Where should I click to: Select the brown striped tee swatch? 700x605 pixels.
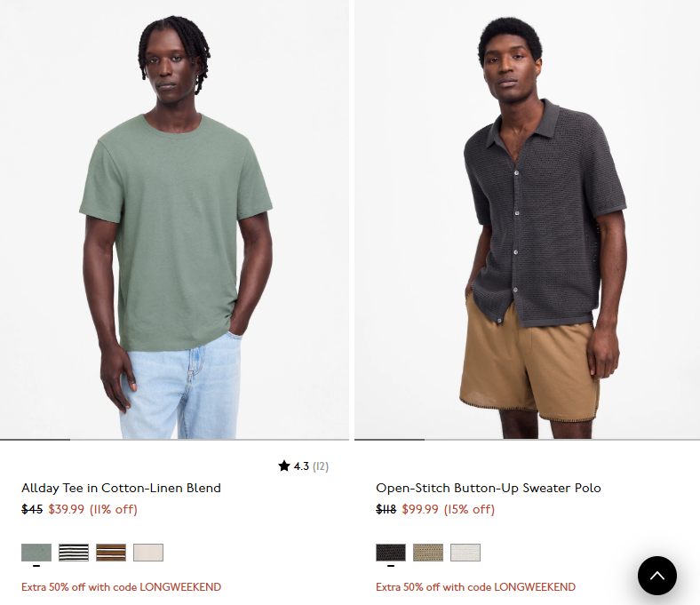coord(111,553)
